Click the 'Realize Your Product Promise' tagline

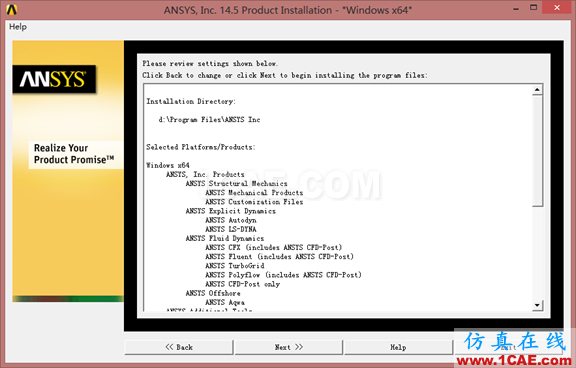click(x=74, y=154)
